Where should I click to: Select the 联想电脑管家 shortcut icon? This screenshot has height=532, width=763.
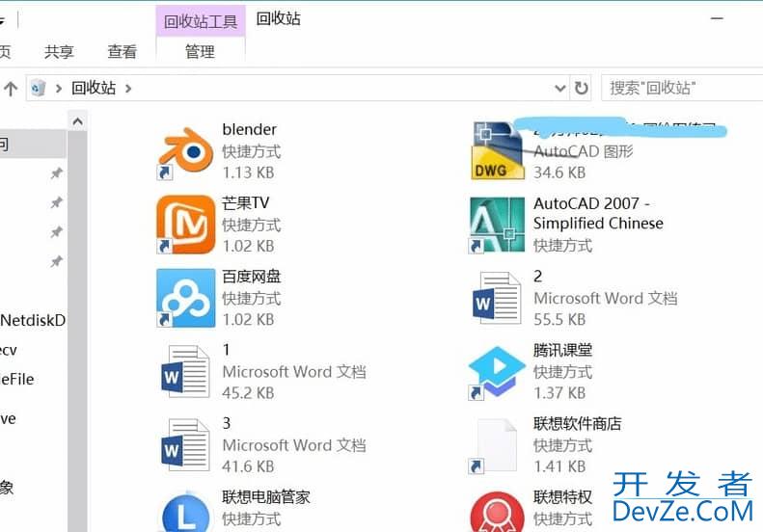185,511
